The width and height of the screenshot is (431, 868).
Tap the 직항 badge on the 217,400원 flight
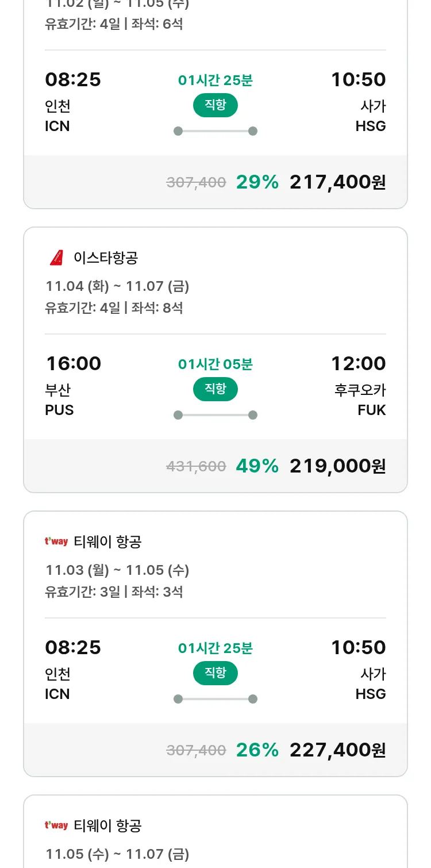point(215,105)
